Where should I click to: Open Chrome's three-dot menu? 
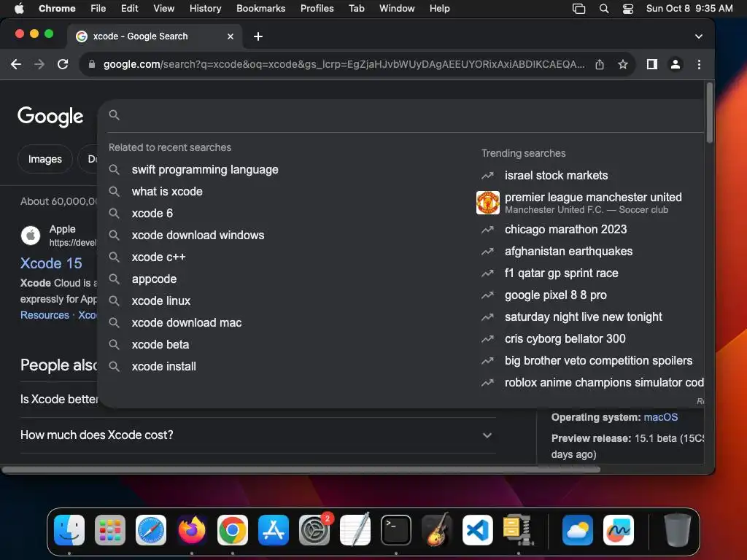[x=699, y=64]
